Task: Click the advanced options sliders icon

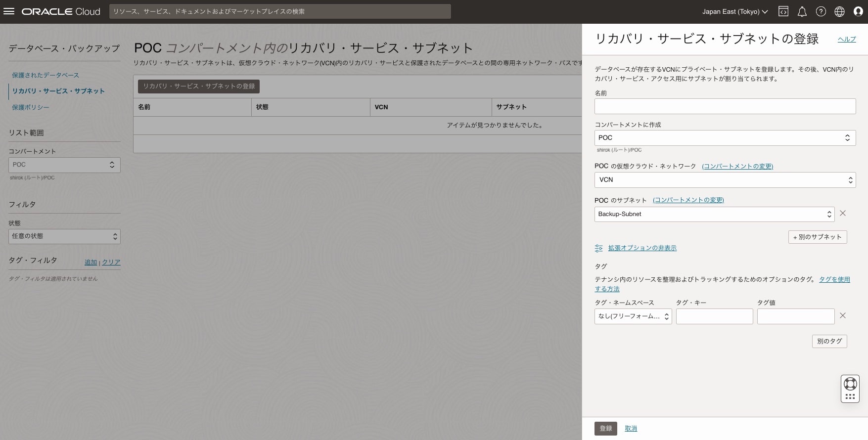Action: [x=599, y=248]
